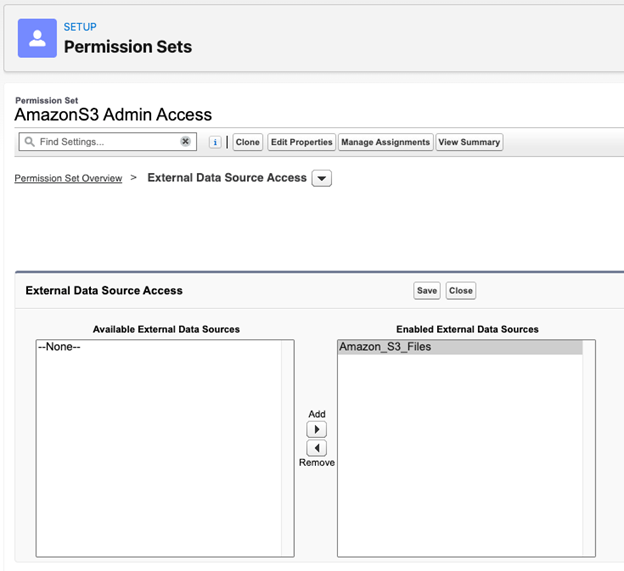Open the info help icon
The height and width of the screenshot is (571, 624).
pyautogui.click(x=215, y=142)
